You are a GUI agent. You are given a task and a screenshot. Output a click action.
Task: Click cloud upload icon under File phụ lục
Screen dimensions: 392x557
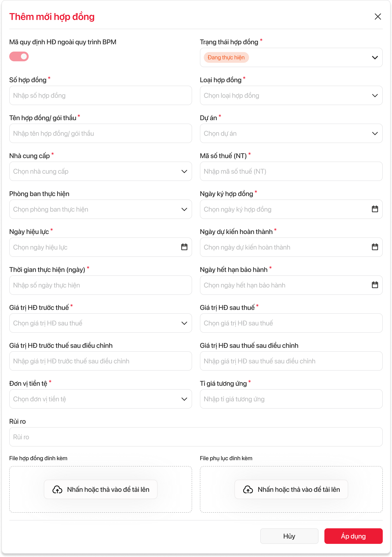pyautogui.click(x=248, y=489)
